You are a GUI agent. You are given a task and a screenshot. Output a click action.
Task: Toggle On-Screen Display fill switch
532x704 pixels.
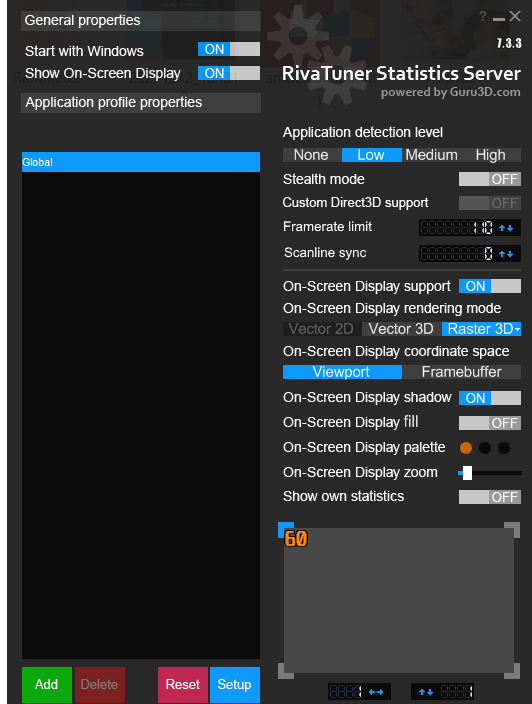pos(489,423)
